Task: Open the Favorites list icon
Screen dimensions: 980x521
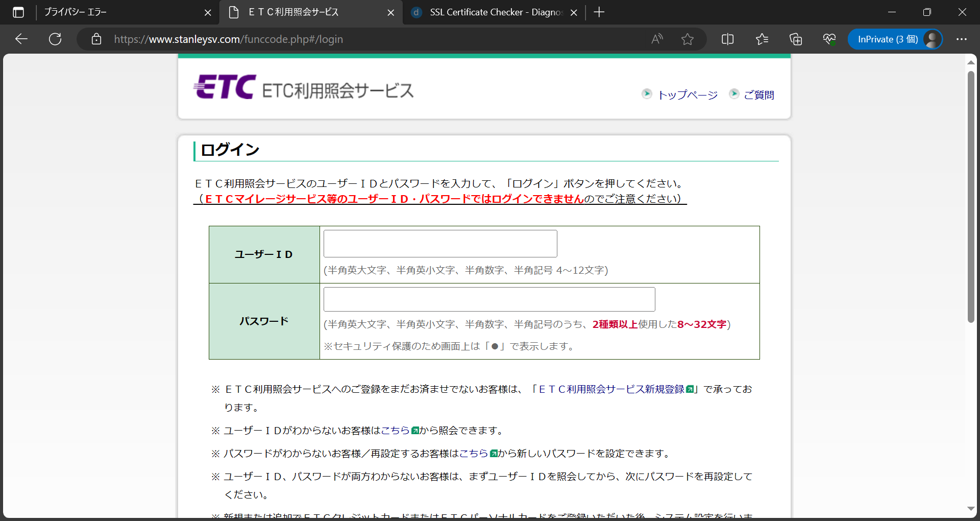Action: coord(762,39)
